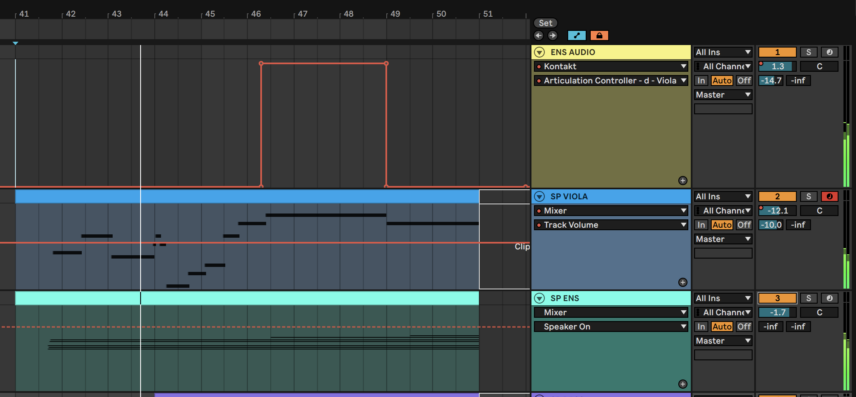
Task: Set SP VIOLA monitor to Off
Action: [744, 224]
